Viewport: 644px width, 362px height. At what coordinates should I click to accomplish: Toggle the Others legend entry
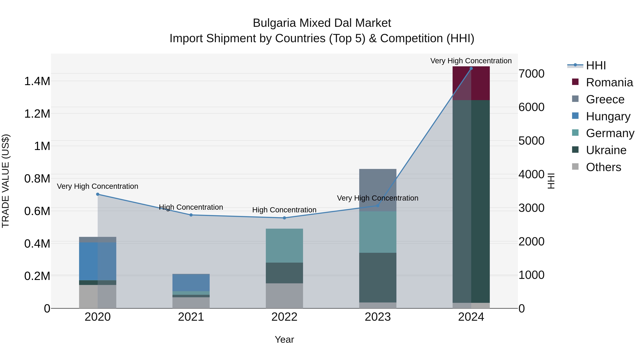point(596,167)
